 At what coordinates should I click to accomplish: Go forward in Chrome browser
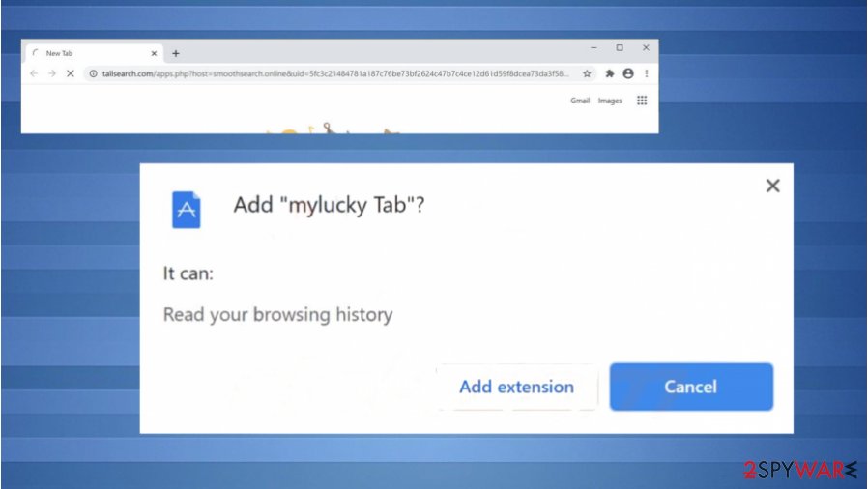click(x=52, y=73)
